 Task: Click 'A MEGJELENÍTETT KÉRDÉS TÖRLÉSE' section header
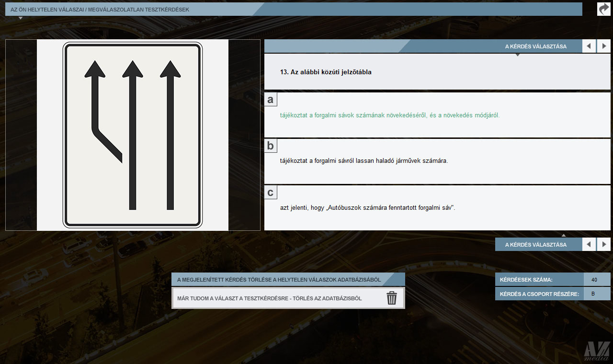(279, 280)
